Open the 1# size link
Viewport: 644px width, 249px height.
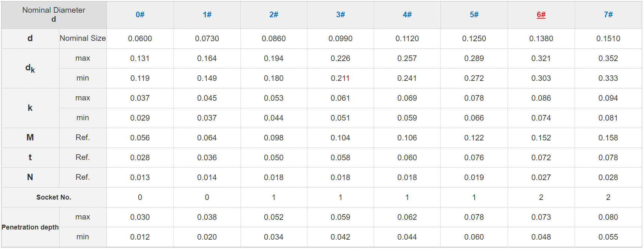click(x=207, y=15)
